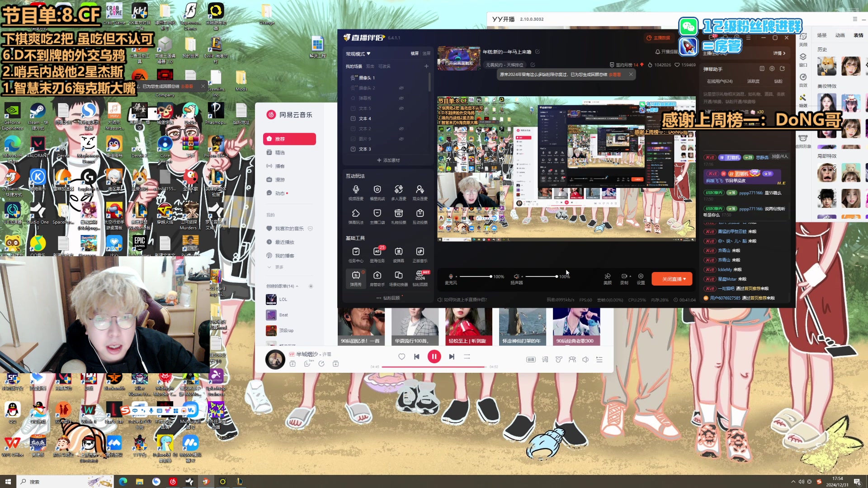Open 互动投票 interactive vote icon
The image size is (868, 488).
[x=420, y=216]
